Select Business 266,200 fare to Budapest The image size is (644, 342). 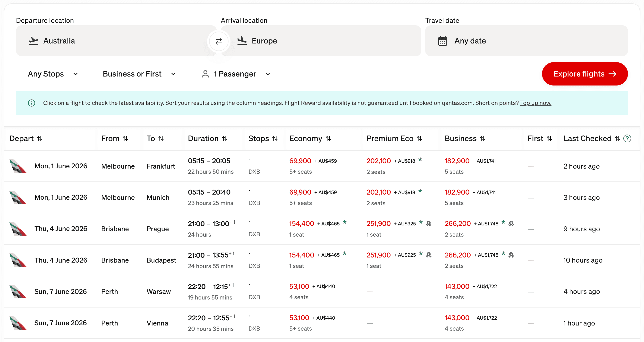coord(458,255)
